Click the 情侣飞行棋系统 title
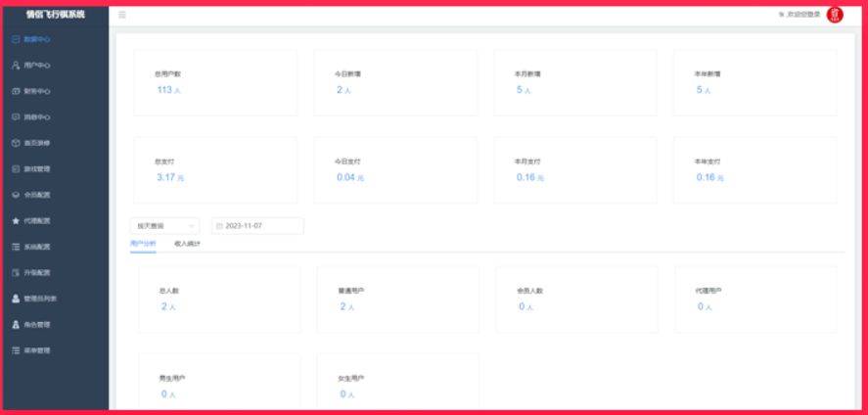Screen dimensions: 868x415 [x=55, y=15]
